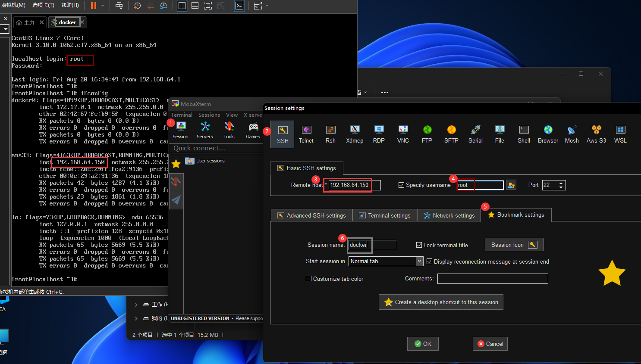Open the console view icon in VMware
The width and height of the screenshot is (641, 364).
[x=239, y=6]
